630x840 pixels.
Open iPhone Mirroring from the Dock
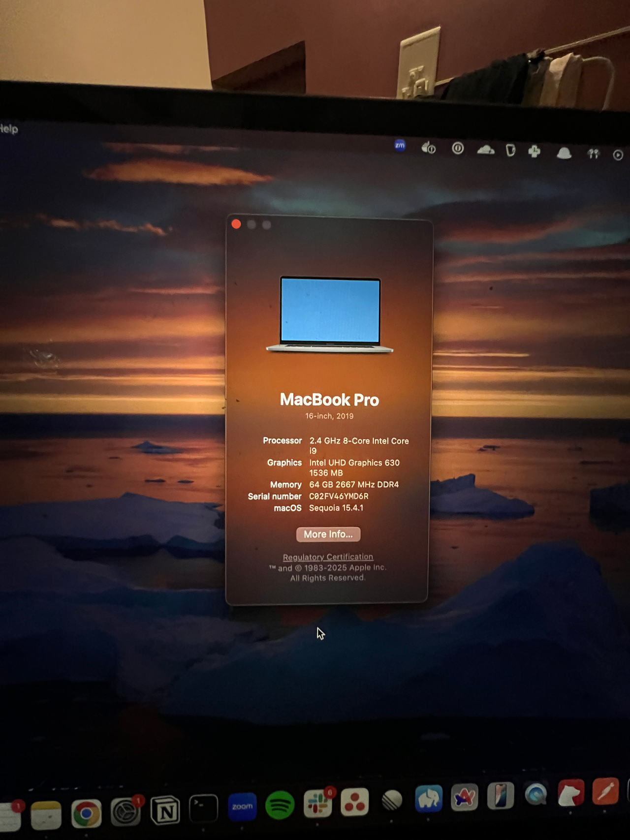coord(501,796)
